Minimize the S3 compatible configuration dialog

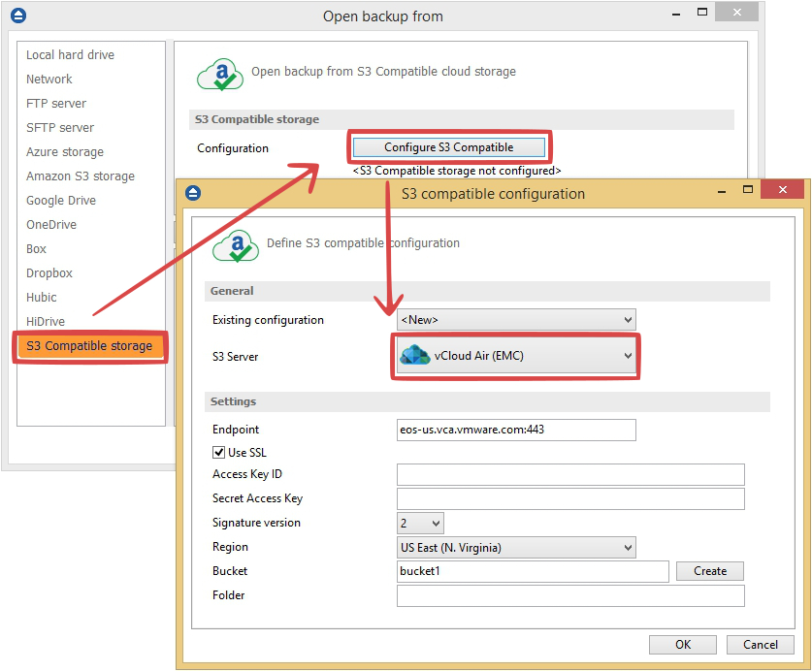click(722, 192)
